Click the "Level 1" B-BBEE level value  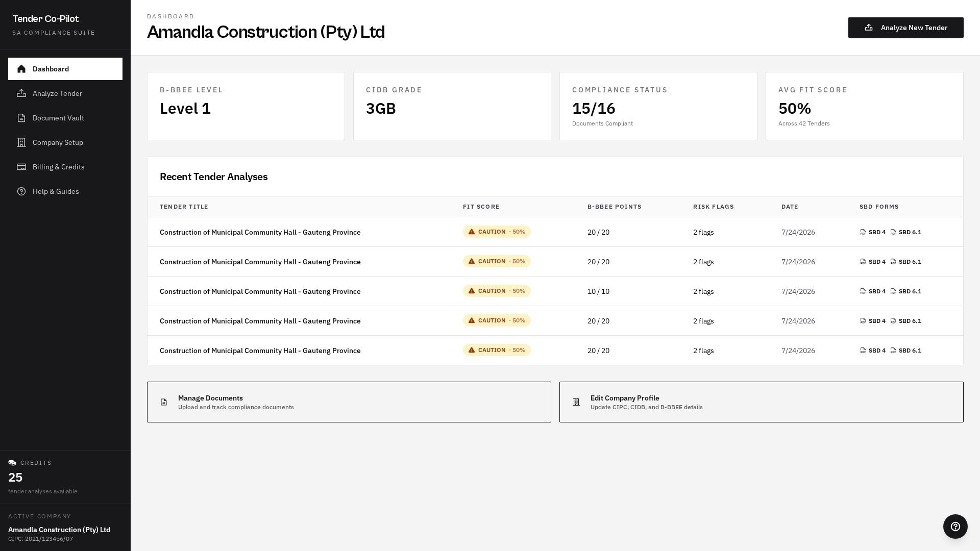185,108
